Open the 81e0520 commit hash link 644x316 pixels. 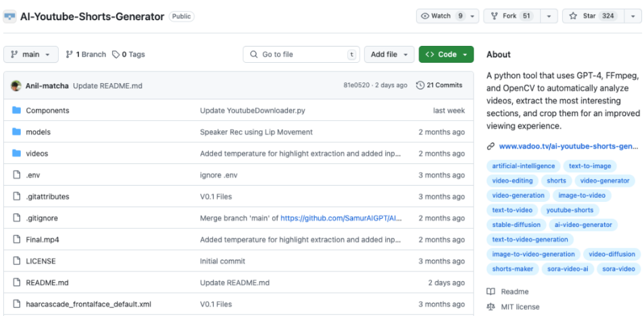[356, 85]
